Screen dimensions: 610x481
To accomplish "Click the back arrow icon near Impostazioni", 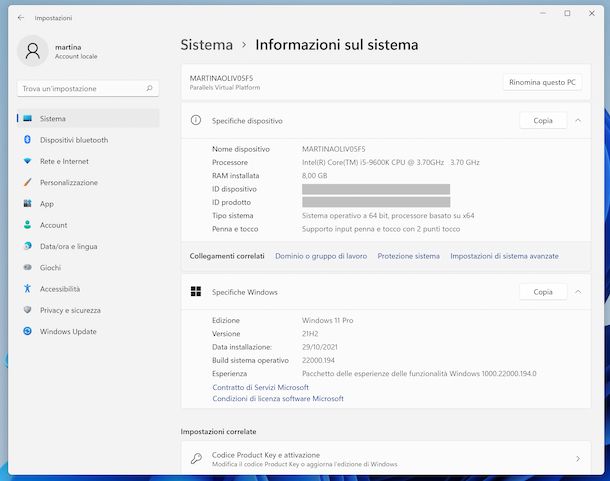I will click(x=21, y=18).
